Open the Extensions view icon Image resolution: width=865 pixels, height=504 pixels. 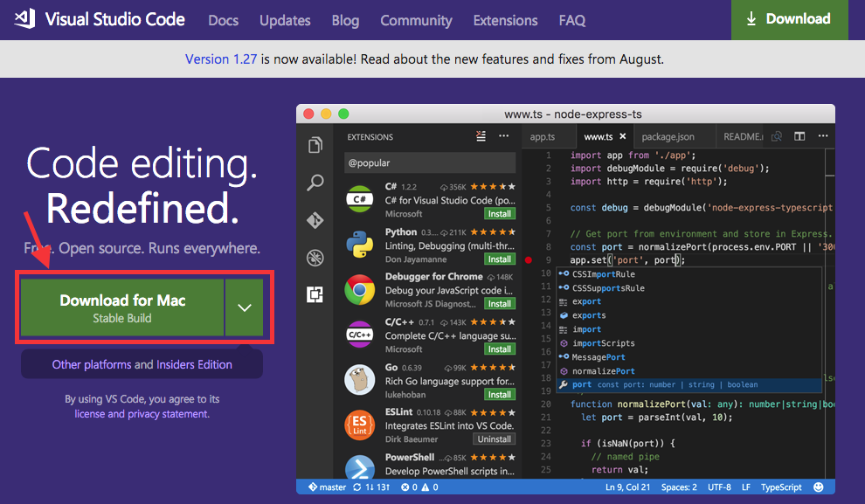(x=315, y=295)
